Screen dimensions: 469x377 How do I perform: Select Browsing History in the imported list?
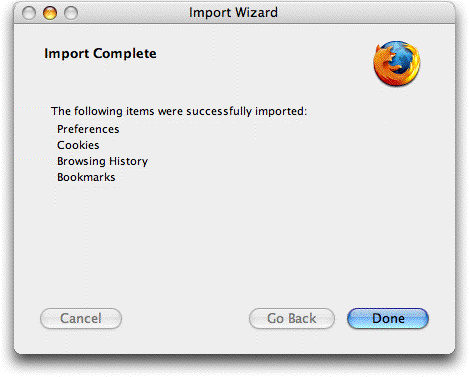(x=102, y=161)
